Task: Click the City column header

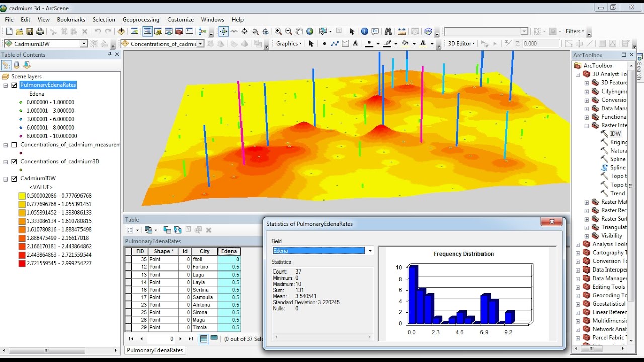Action: coord(205,251)
